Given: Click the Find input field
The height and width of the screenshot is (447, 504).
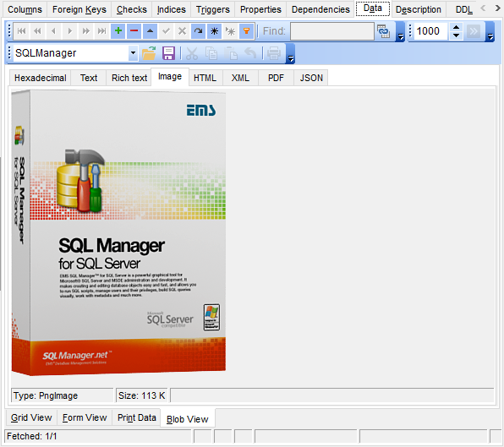Looking at the screenshot, I should point(332,31).
